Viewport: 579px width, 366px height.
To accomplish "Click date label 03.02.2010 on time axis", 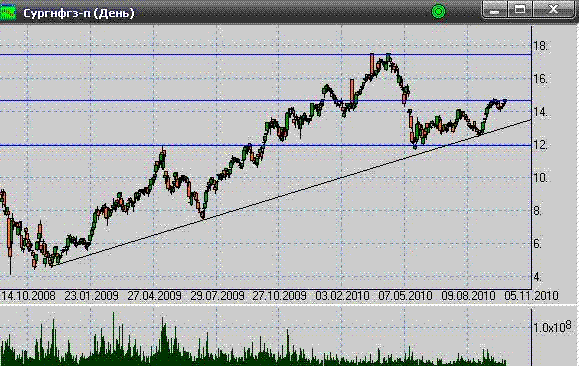I will [342, 296].
